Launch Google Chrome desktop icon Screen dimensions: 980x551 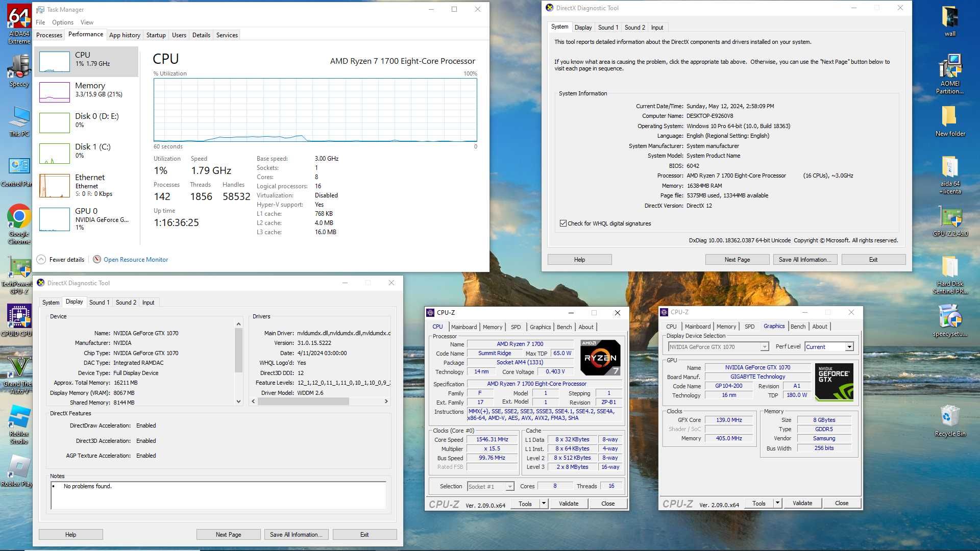point(19,224)
